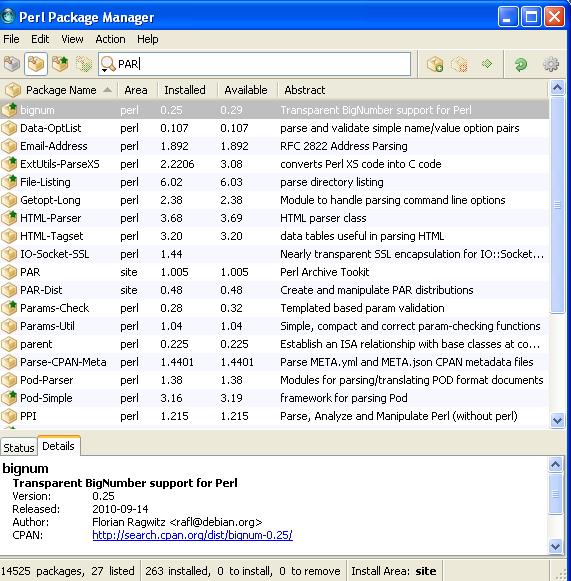Click the 'Install Area: site' status entry

click(394, 571)
